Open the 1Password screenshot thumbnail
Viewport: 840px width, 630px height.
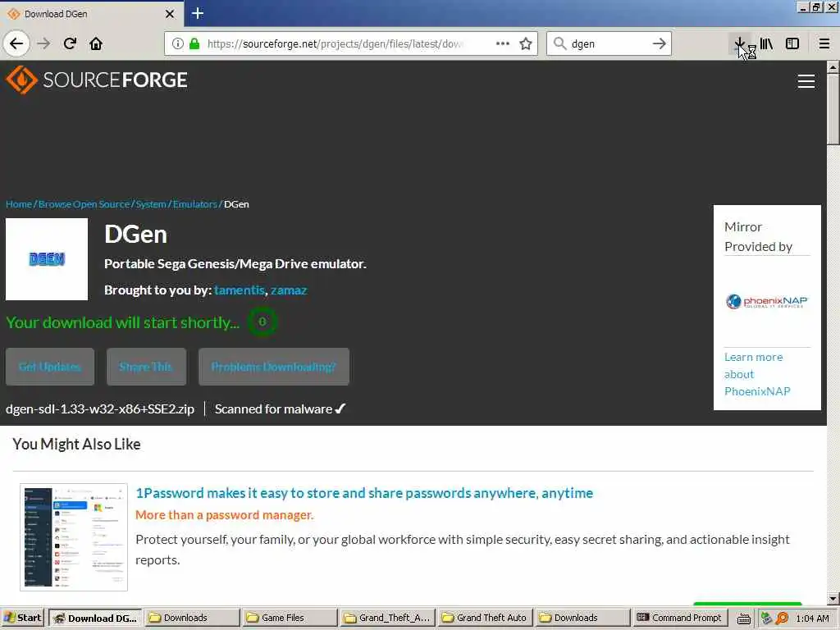click(x=74, y=537)
